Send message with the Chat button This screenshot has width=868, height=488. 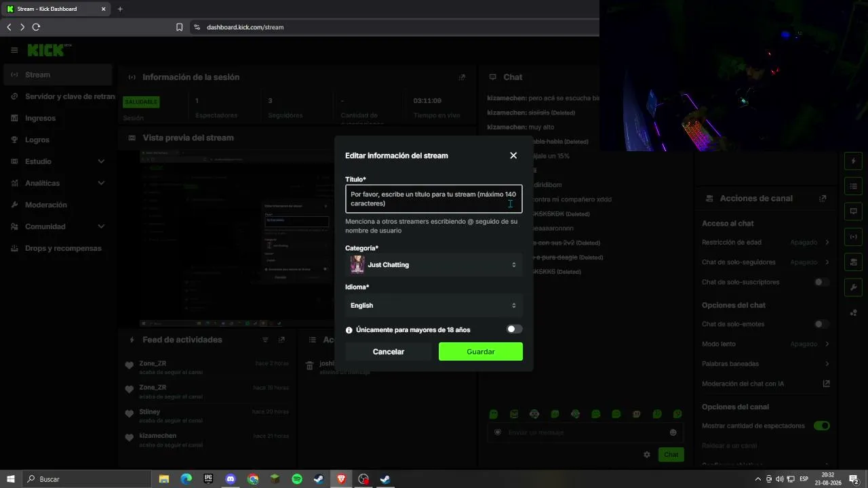pyautogui.click(x=671, y=455)
